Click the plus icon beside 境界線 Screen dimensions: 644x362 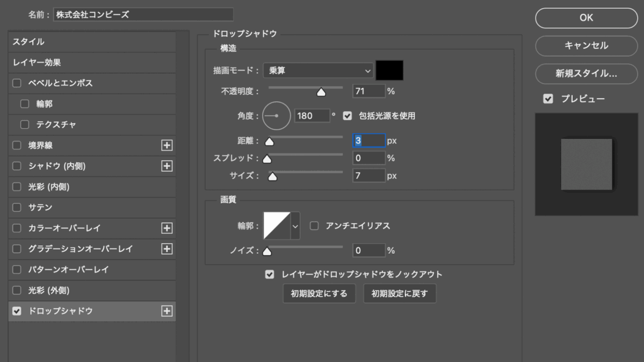click(x=167, y=145)
